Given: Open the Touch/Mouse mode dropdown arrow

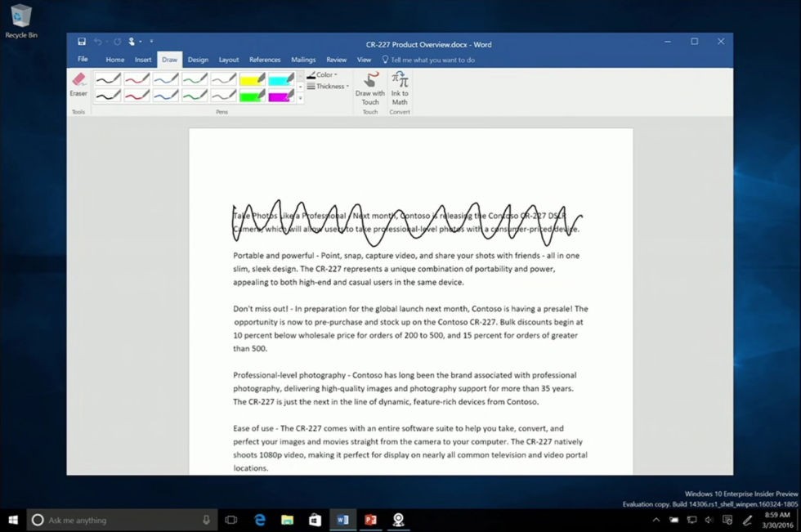Looking at the screenshot, I should point(141,42).
